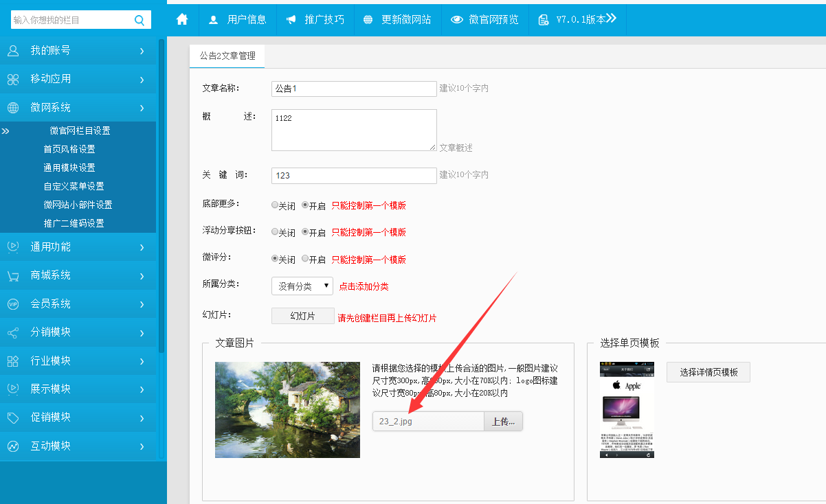This screenshot has height=504, width=826.
Task: Select 关闭 radio for 底部更多
Action: click(x=275, y=205)
